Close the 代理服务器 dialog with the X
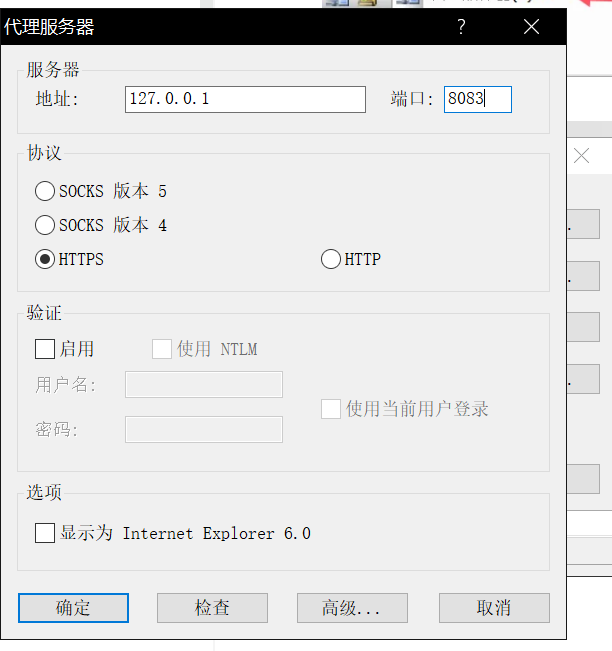The image size is (612, 651). tap(531, 27)
